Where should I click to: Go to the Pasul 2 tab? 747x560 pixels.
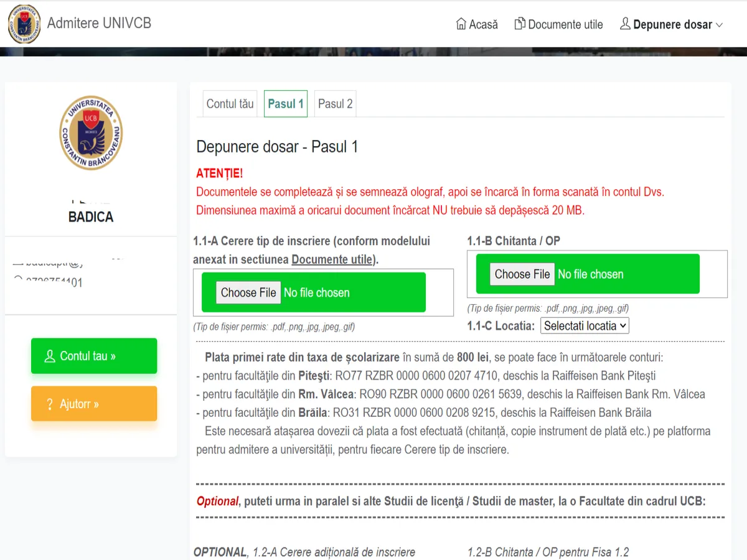tap(335, 104)
